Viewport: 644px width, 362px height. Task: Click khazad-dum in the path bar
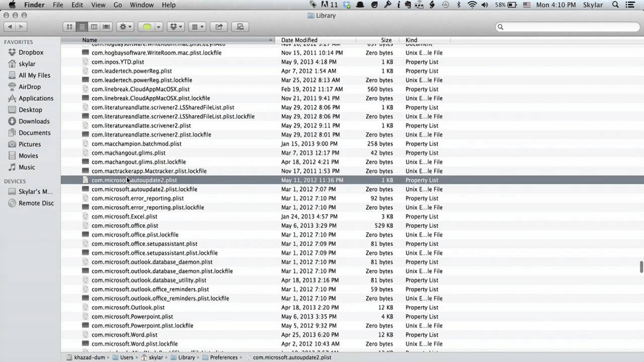coord(87,357)
